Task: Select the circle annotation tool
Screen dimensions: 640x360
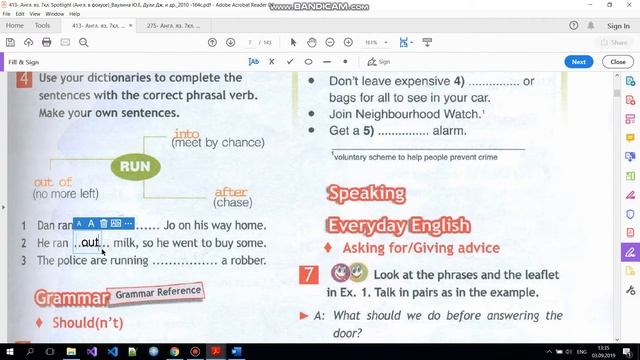Action: pyautogui.click(x=309, y=62)
